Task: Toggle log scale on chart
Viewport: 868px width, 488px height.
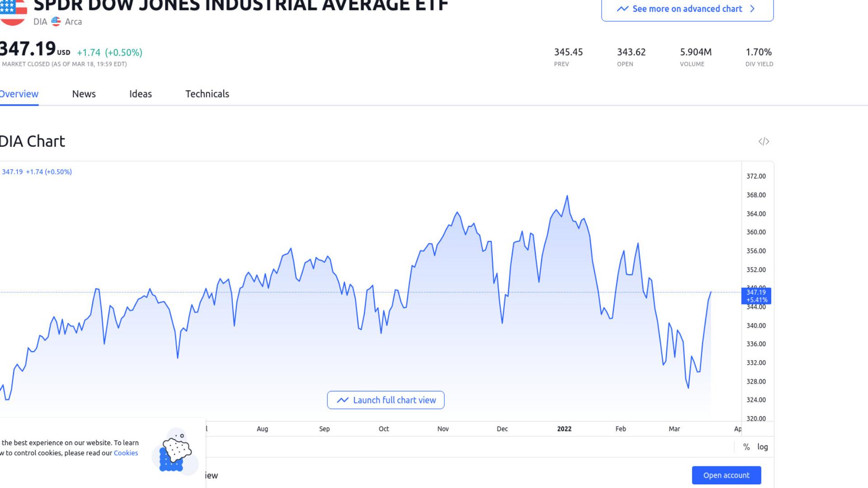Action: pos(763,447)
